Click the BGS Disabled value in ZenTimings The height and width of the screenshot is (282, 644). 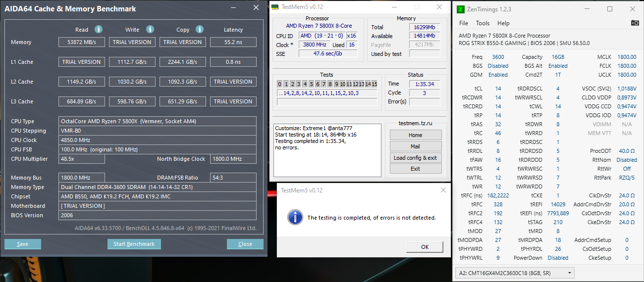click(498, 66)
